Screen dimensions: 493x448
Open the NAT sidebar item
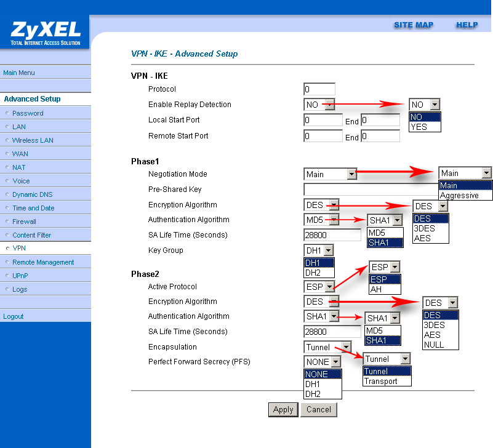tap(19, 167)
